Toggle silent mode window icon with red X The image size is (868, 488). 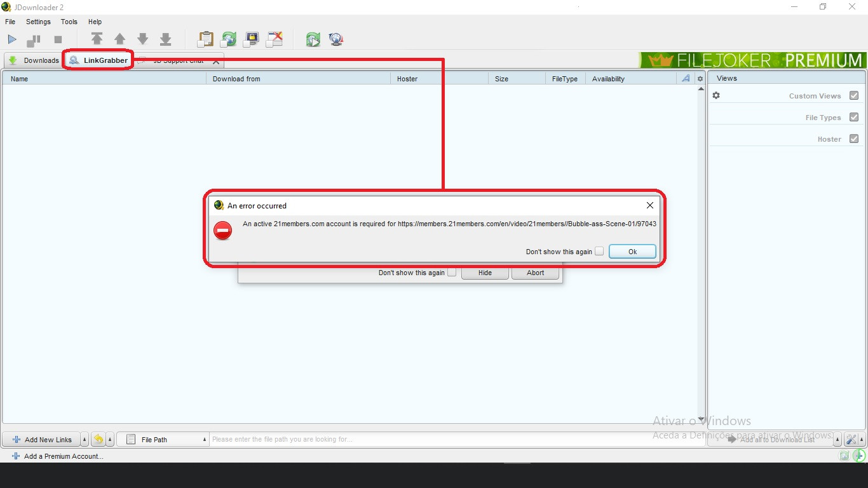(275, 39)
